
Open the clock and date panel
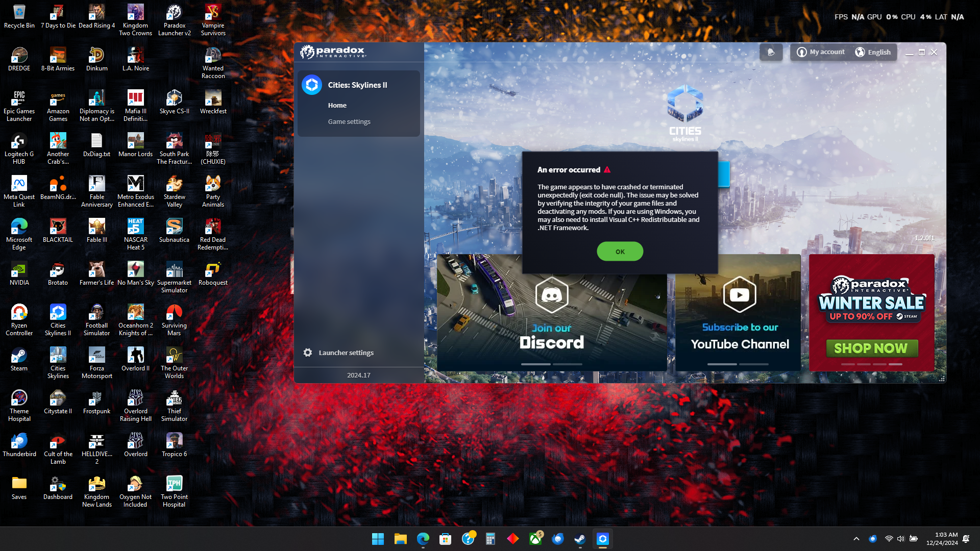coord(942,539)
